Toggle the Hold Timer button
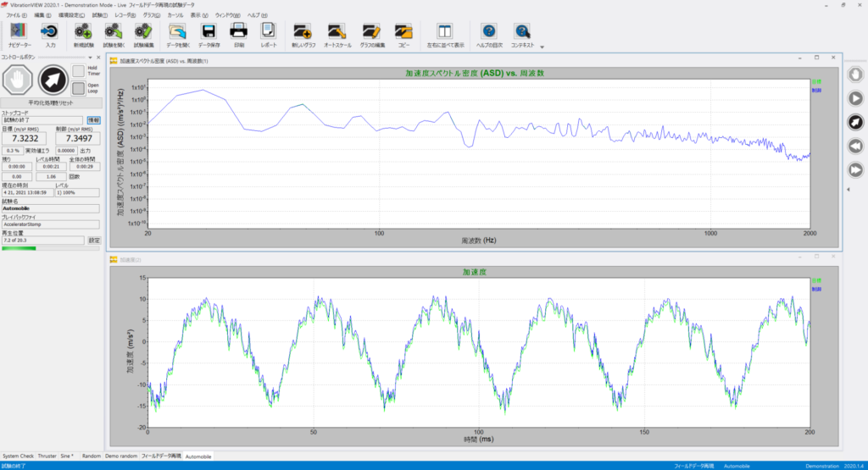 tap(79, 71)
